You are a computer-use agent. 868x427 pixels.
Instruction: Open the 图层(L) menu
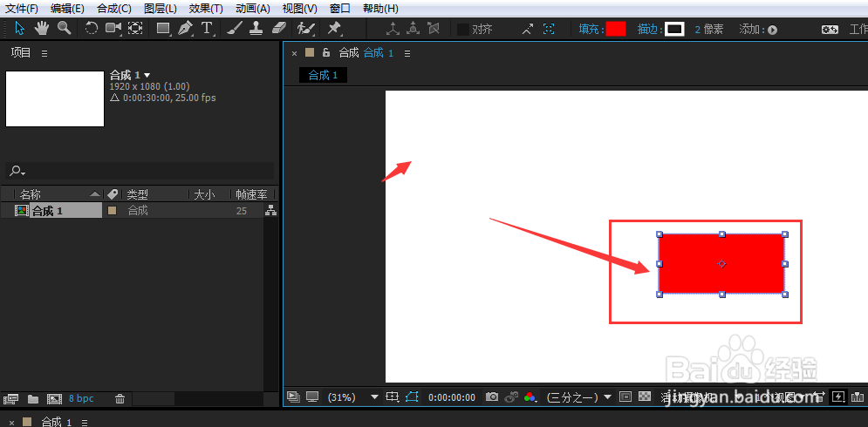(x=161, y=9)
